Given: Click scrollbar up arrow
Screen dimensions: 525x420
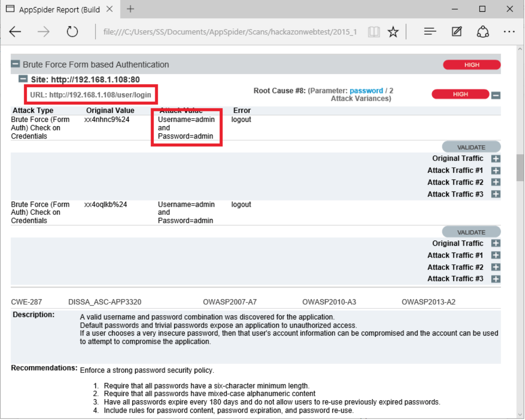Looking at the screenshot, I should tap(520, 49).
